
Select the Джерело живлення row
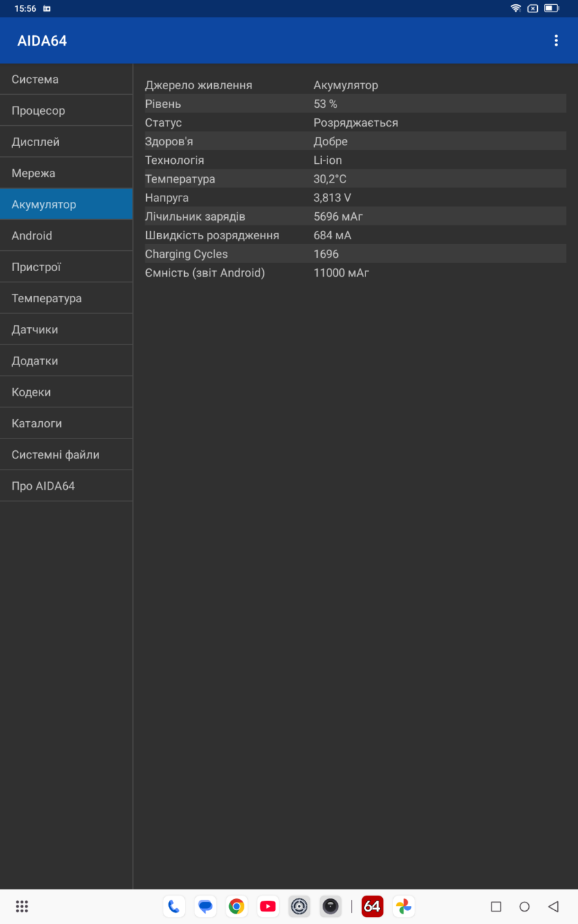click(x=355, y=85)
